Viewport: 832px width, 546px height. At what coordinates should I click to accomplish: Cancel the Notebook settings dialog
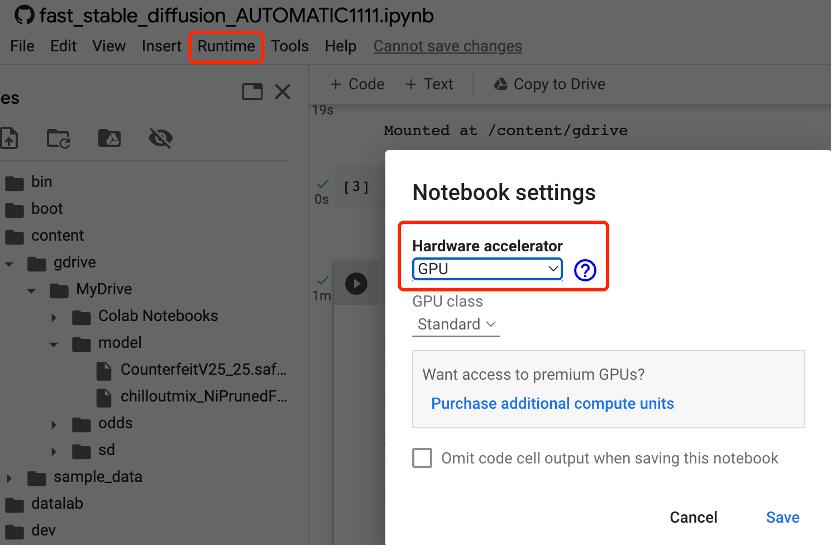694,517
